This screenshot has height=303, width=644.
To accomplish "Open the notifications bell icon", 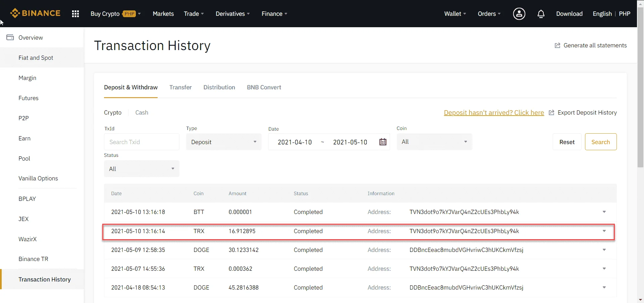I will (541, 14).
